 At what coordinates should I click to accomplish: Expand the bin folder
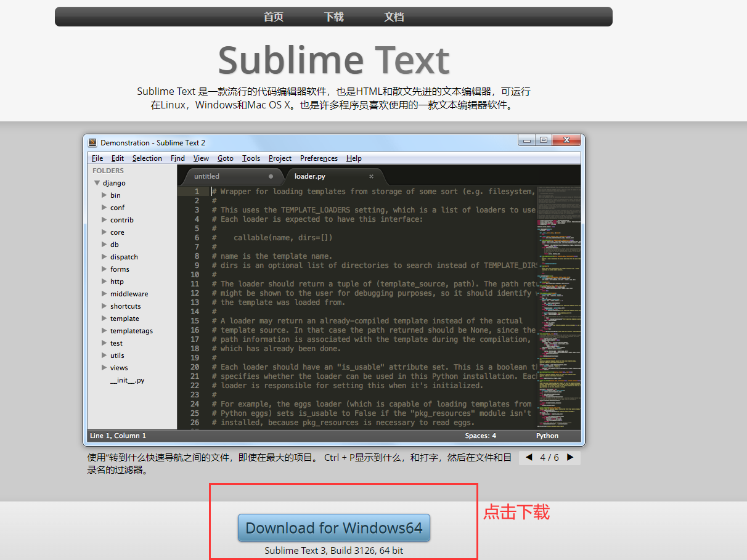(104, 195)
